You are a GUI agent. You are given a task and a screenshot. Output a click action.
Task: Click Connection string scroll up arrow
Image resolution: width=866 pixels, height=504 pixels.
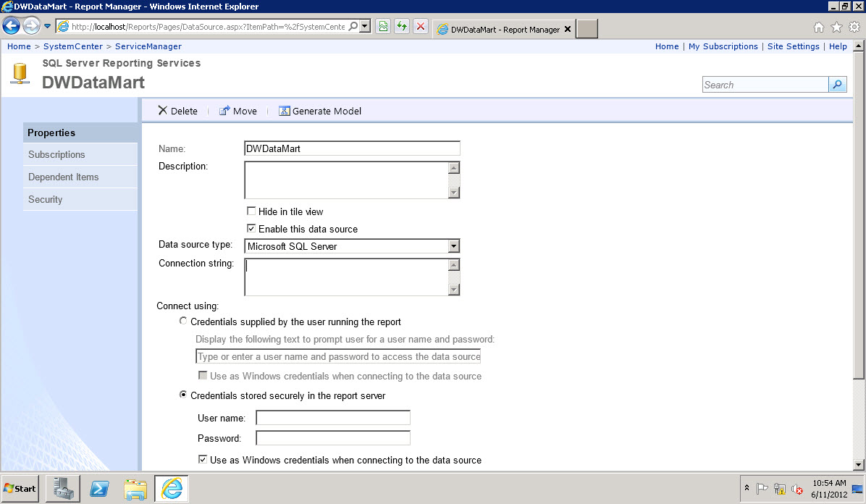[454, 265]
